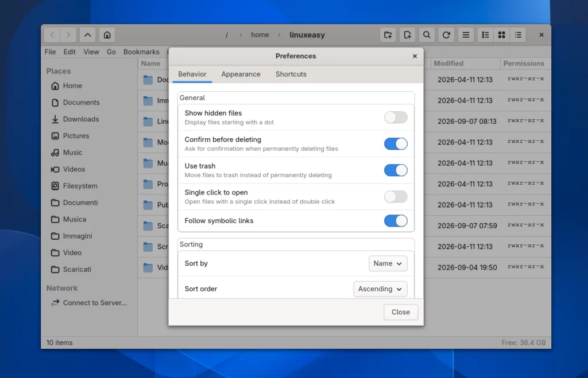Open the Bookmarks menu
This screenshot has width=588, height=378.
[x=141, y=52]
